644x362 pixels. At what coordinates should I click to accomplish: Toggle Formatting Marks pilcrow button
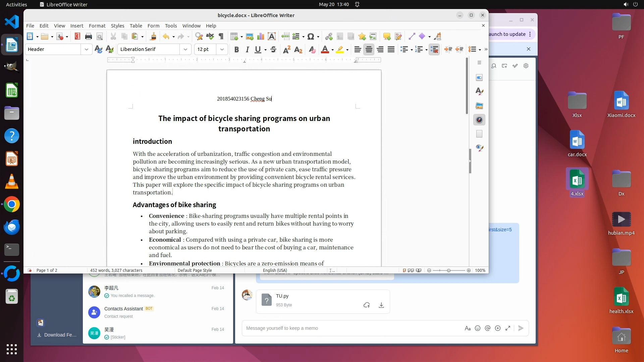pyautogui.click(x=221, y=37)
